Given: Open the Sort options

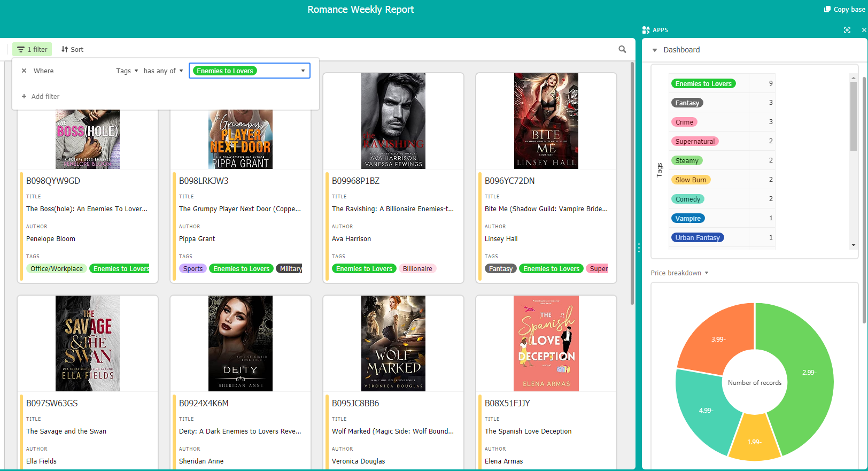Looking at the screenshot, I should 72,49.
